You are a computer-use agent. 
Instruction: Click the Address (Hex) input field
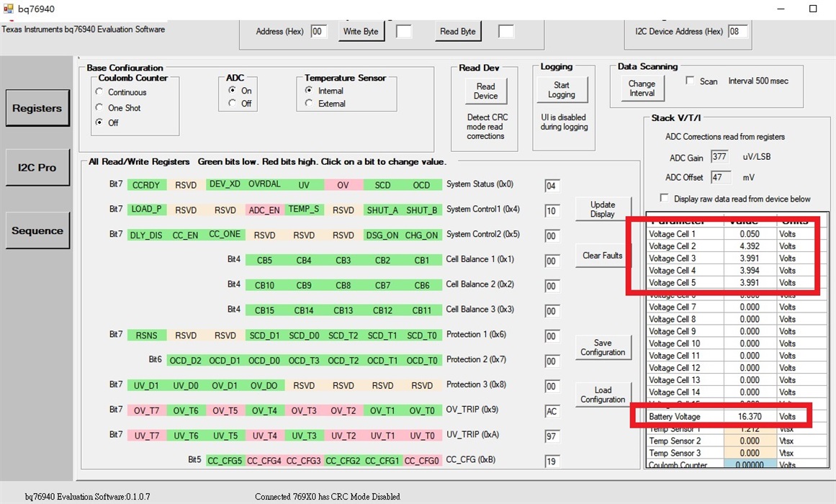click(x=318, y=32)
